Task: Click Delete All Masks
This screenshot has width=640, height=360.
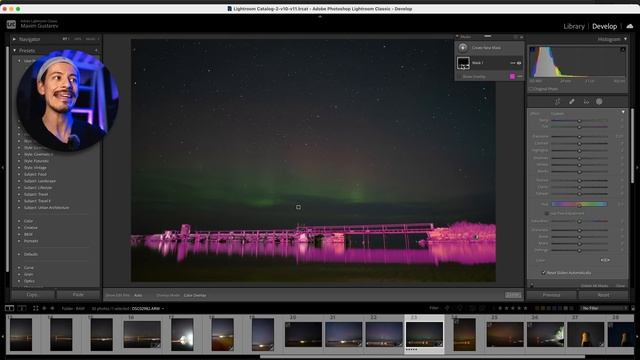Action: pos(595,286)
